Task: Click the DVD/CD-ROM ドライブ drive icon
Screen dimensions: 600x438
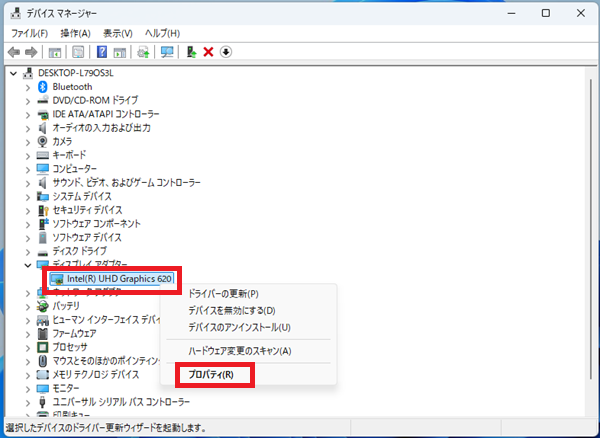Action: pyautogui.click(x=42, y=101)
